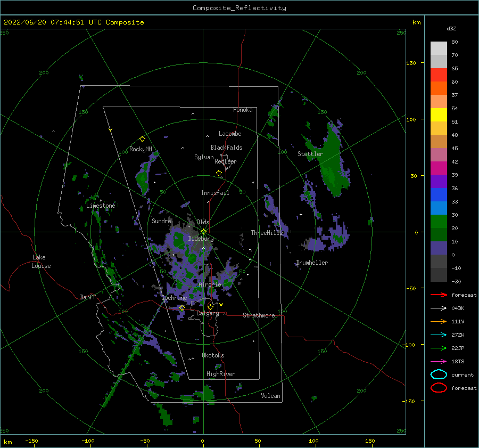
Task: Click the RockyMH label
Action: coord(141,149)
